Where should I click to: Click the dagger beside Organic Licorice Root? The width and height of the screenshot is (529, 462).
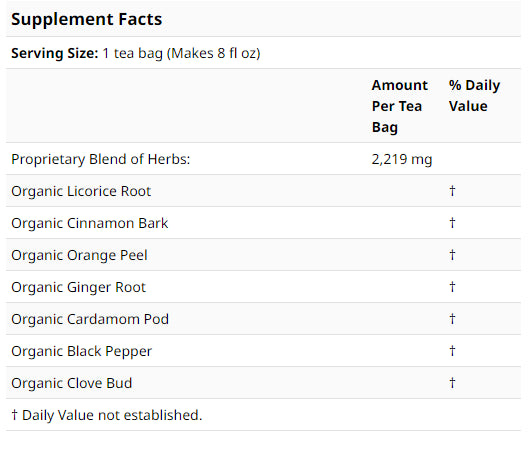(452, 191)
